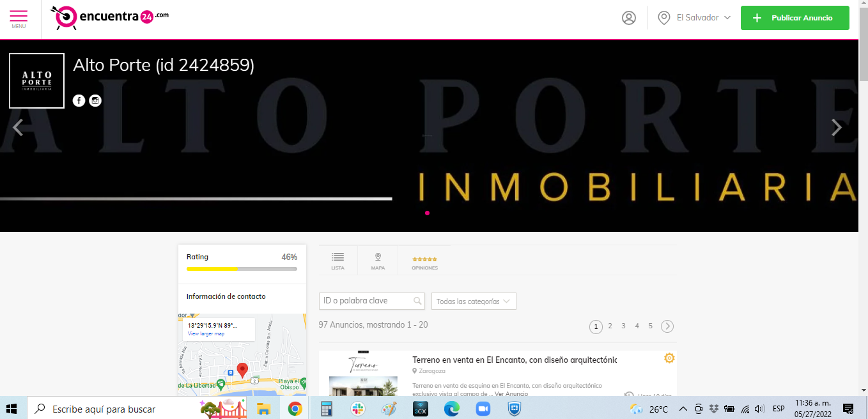This screenshot has height=419, width=868.
Task: Go to results page 2
Action: pyautogui.click(x=610, y=326)
